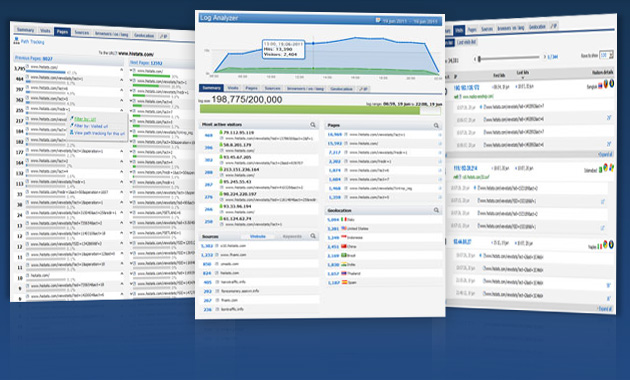Expand caret on the 177 previous pages row
This screenshot has height=380, width=630.
coord(121,152)
